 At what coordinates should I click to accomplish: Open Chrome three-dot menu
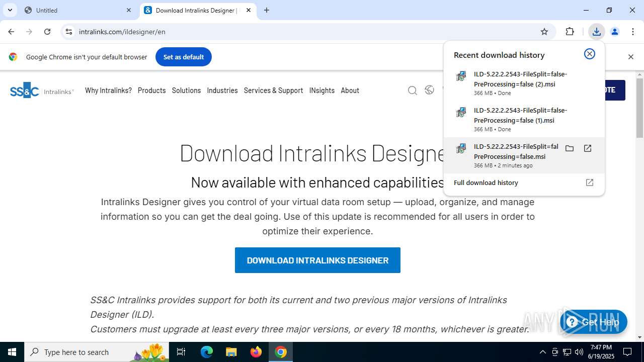pos(633,32)
